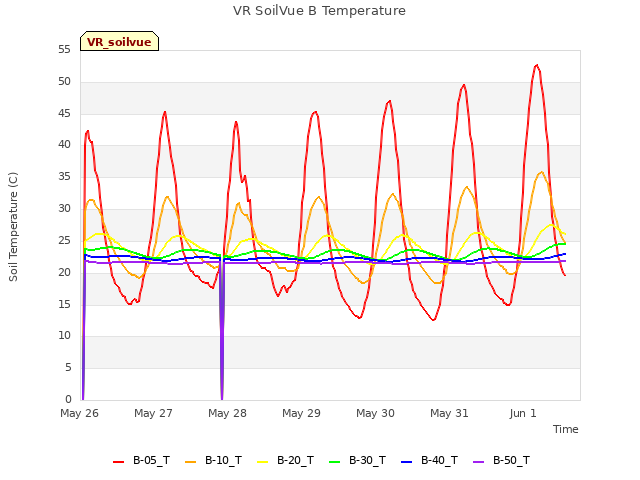Select the B-20_T legend entry
640x480 pixels.
pos(285,460)
